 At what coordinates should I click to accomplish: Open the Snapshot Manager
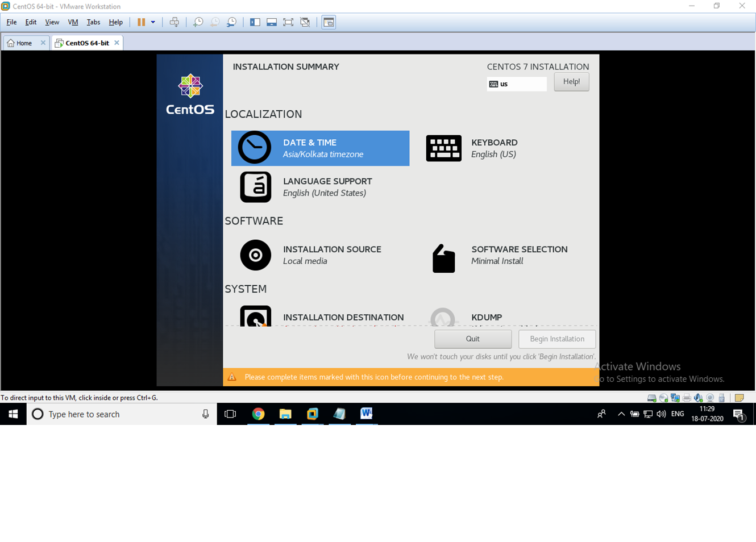(x=231, y=22)
